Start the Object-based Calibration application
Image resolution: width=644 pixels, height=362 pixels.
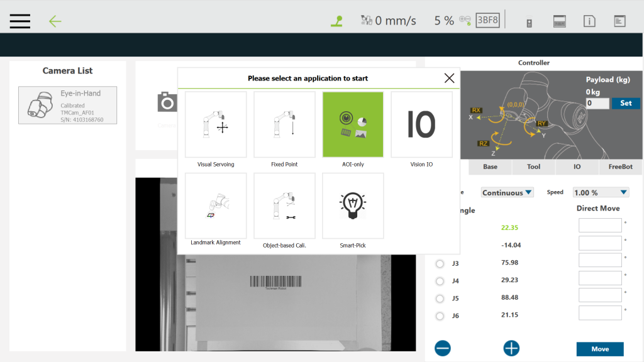284,206
